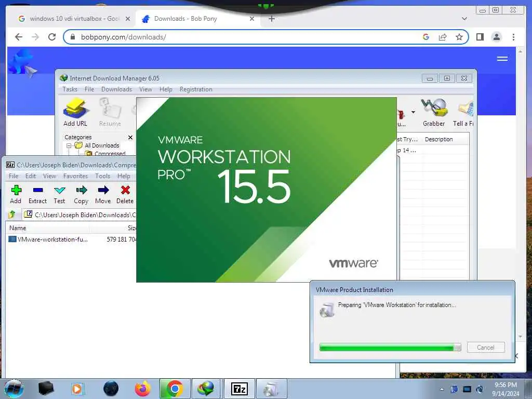Click the Tell a Friend icon in IDM
The image size is (532, 399).
(x=463, y=112)
